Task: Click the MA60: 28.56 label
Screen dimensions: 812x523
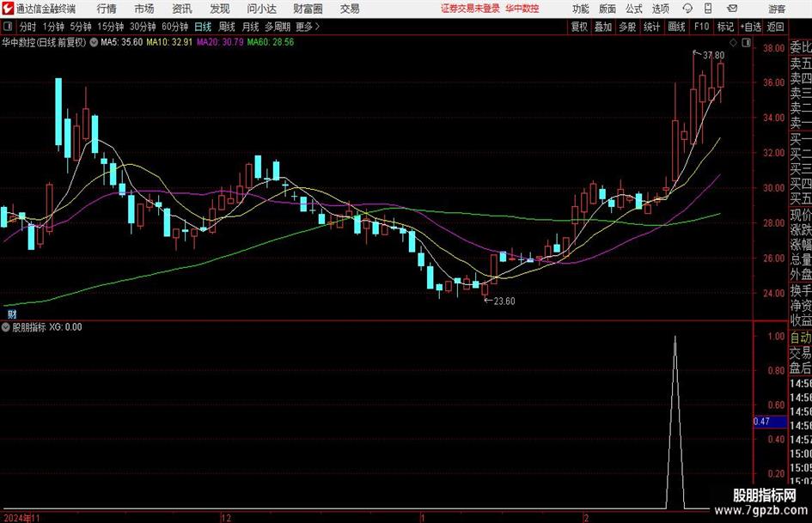Action: (271, 42)
